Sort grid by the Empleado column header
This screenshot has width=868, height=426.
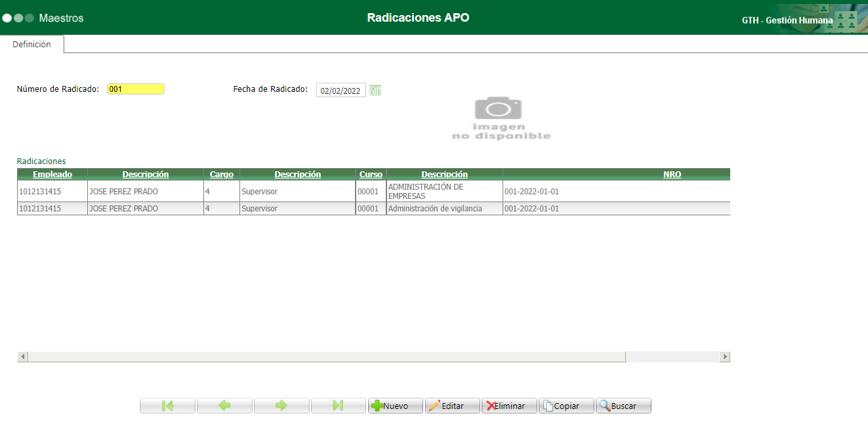click(52, 174)
